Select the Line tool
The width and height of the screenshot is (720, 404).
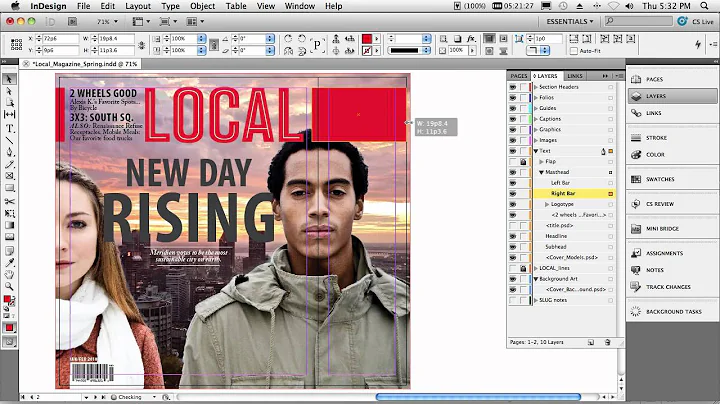point(9,140)
